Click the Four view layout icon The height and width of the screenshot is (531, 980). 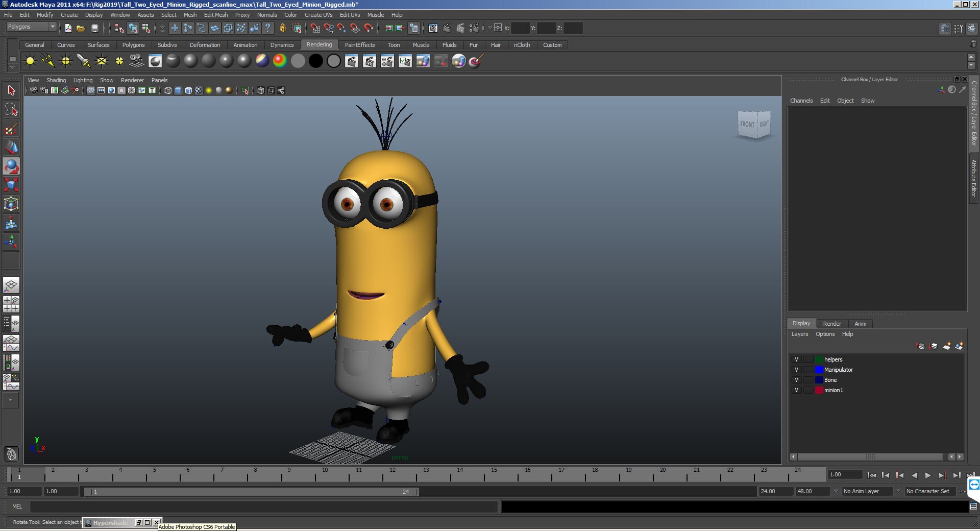click(11, 304)
